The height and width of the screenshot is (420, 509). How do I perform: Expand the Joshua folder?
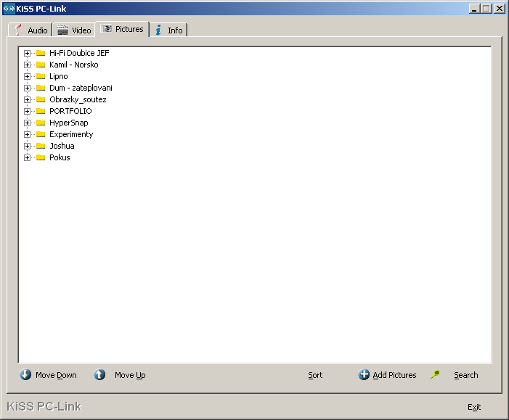[28, 146]
